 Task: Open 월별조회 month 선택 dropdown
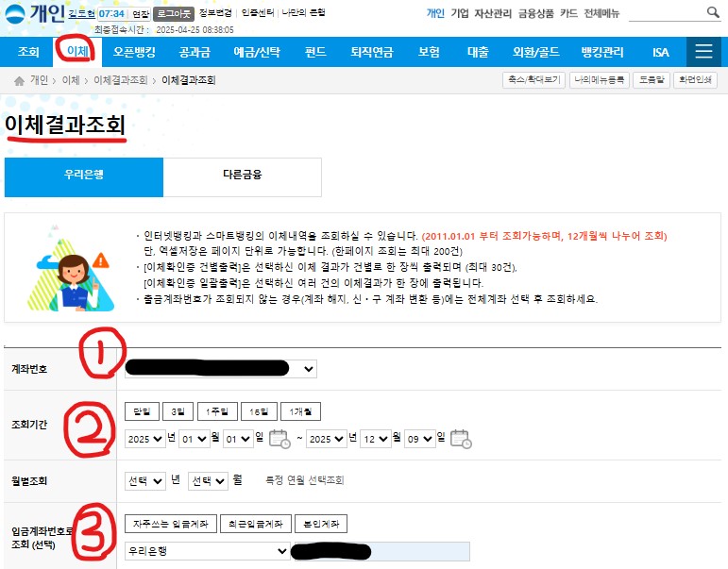point(208,481)
